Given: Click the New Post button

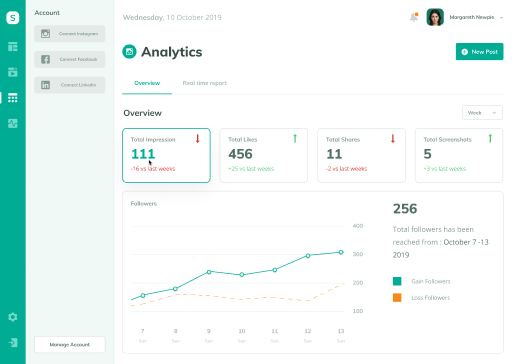Looking at the screenshot, I should coord(479,52).
